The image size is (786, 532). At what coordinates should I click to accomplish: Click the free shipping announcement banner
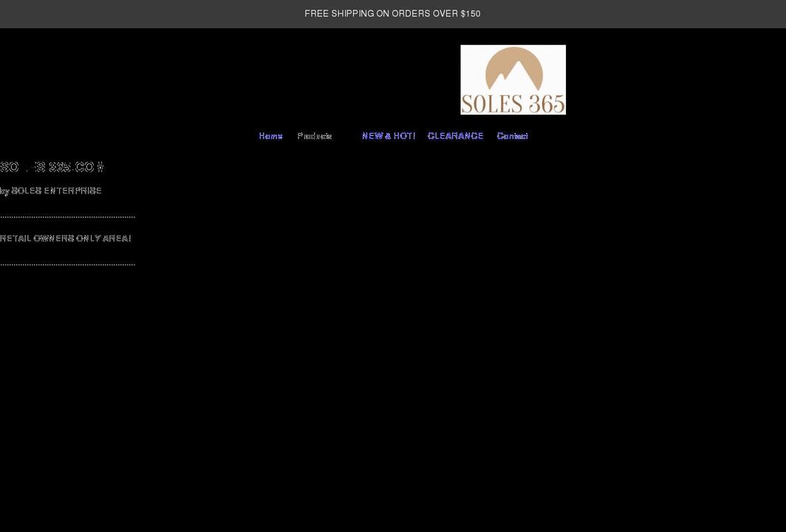(393, 13)
